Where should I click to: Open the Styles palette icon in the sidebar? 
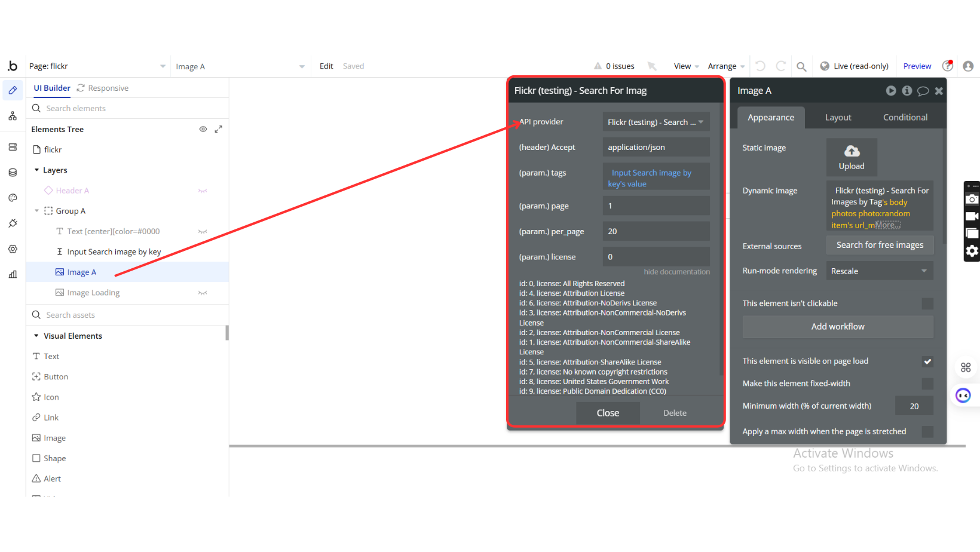coord(13,198)
